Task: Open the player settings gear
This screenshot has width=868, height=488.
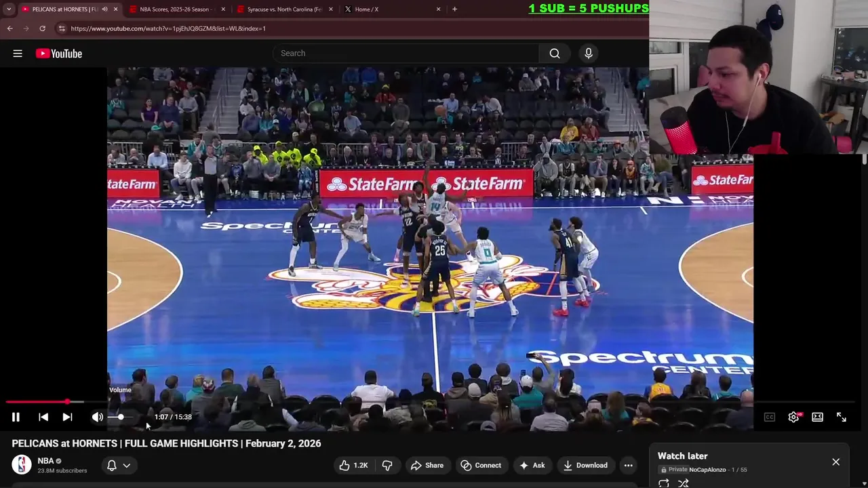Action: pyautogui.click(x=793, y=417)
